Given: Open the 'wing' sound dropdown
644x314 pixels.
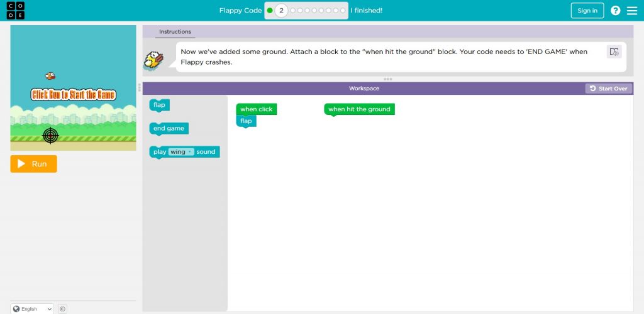Looking at the screenshot, I should [x=181, y=152].
